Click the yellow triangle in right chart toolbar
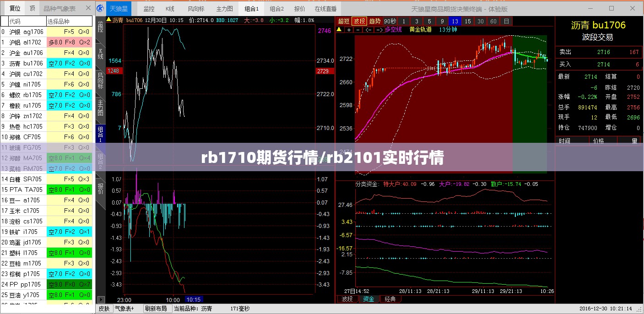Viewport: 644px width, 314px height. [x=339, y=29]
